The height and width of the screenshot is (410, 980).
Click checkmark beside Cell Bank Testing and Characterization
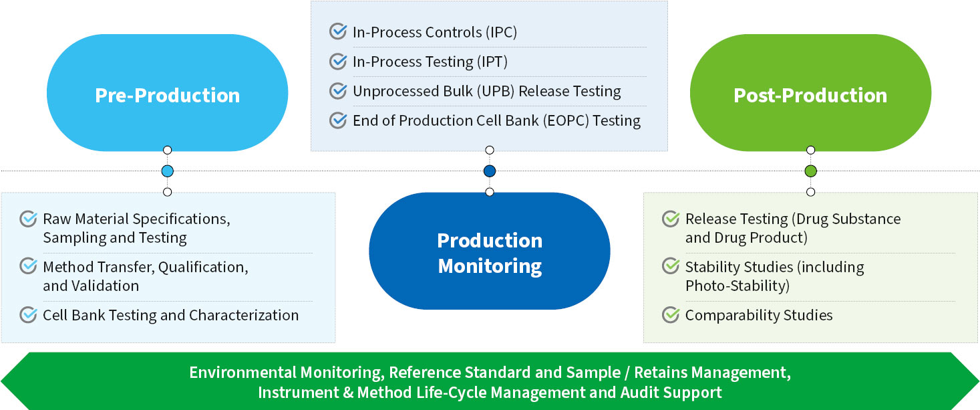point(28,315)
